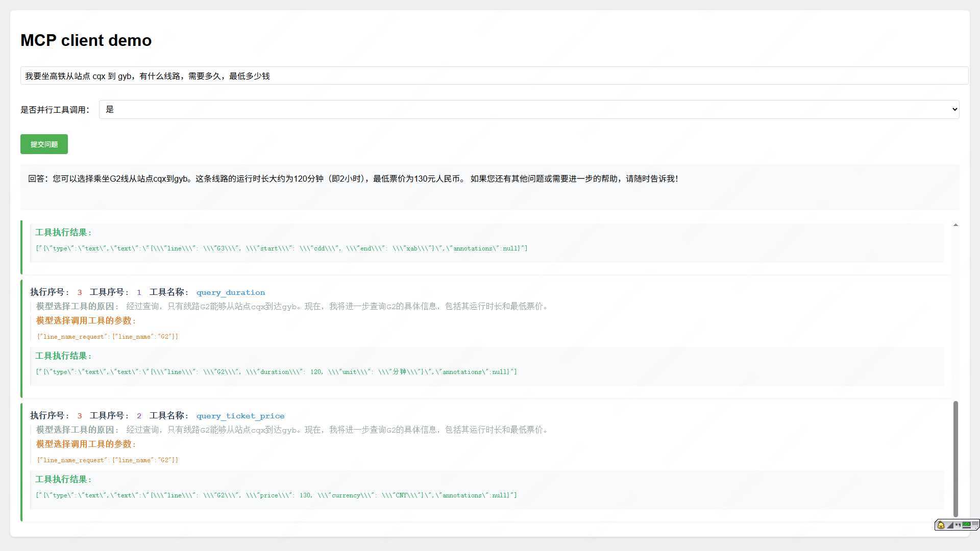Click the MCP client demo title

(86, 40)
